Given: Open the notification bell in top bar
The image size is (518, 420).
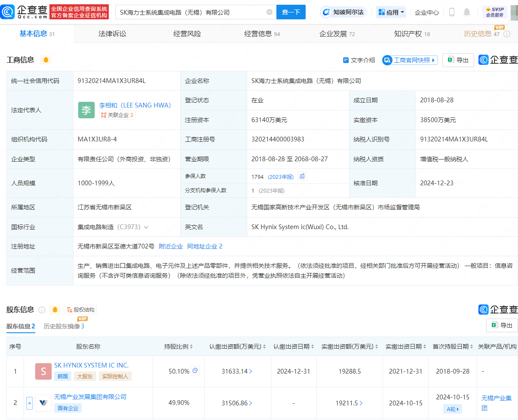Looking at the screenshot, I should click(x=467, y=12).
